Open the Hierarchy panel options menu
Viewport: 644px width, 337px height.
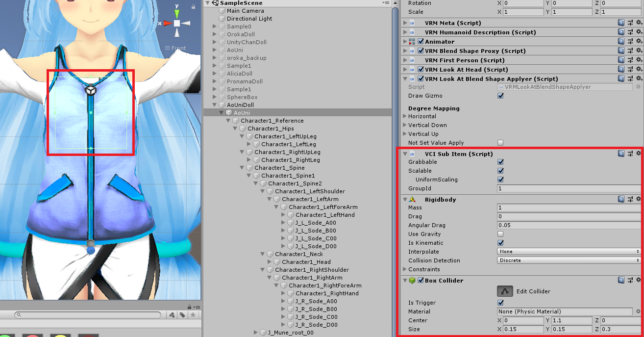point(386,2)
